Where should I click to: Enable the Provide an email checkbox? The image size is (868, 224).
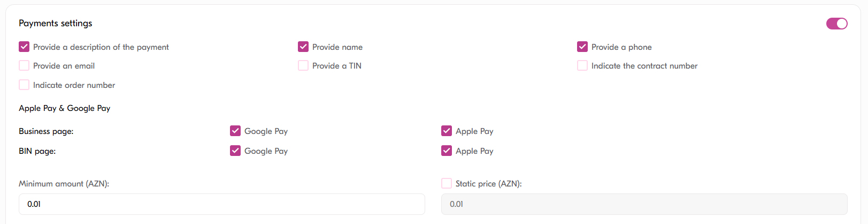(24, 66)
